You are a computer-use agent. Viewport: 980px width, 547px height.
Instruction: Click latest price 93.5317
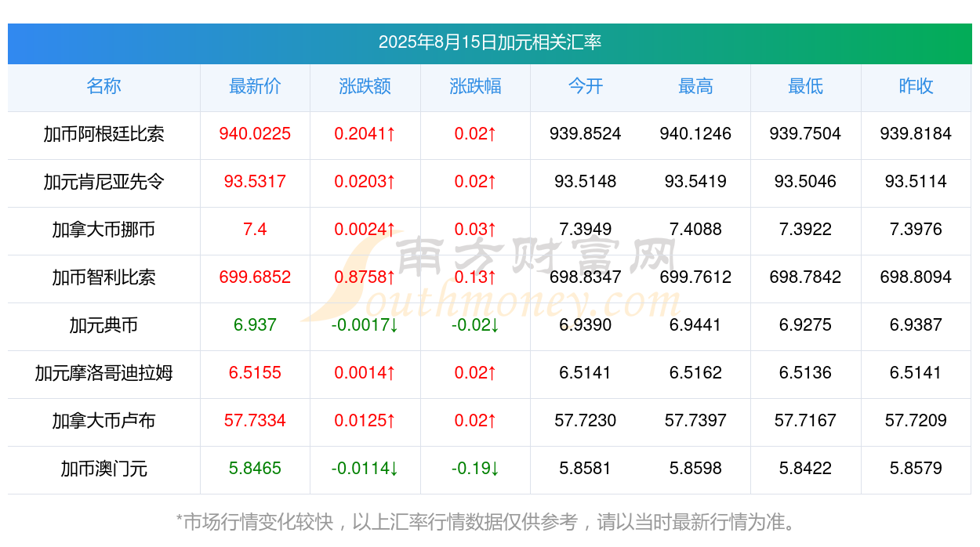(x=255, y=182)
